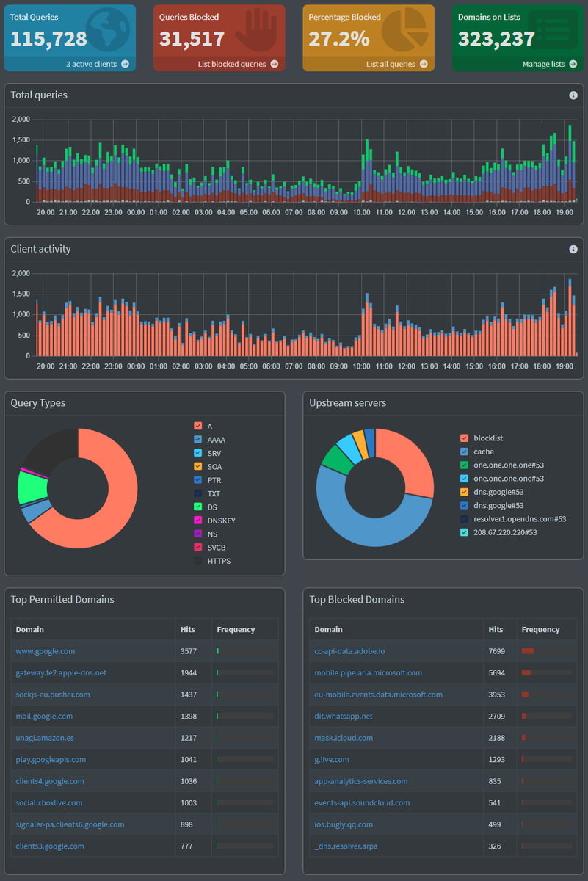Click the 7699 hits value
Viewport: 588px width, 881px height.
coord(497,651)
